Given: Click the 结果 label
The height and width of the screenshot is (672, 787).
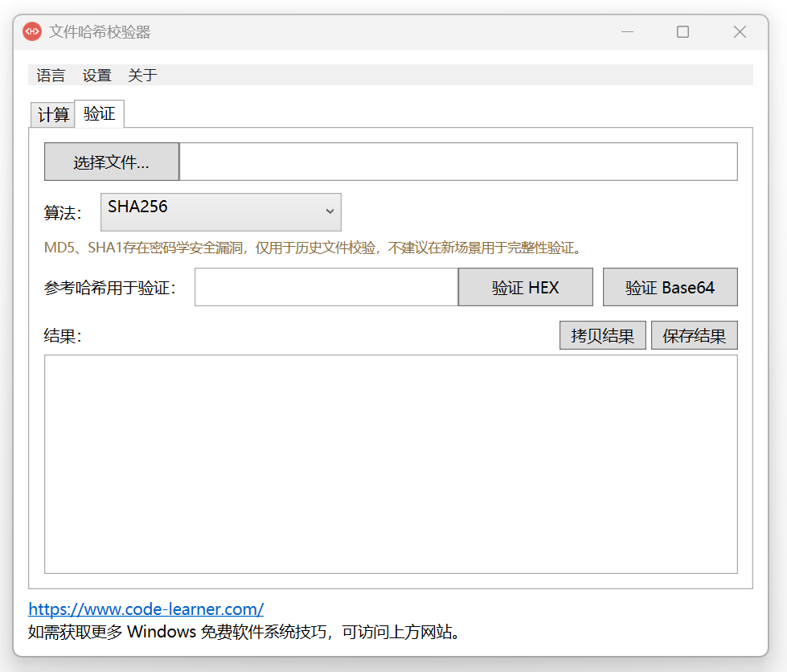Looking at the screenshot, I should click(63, 335).
